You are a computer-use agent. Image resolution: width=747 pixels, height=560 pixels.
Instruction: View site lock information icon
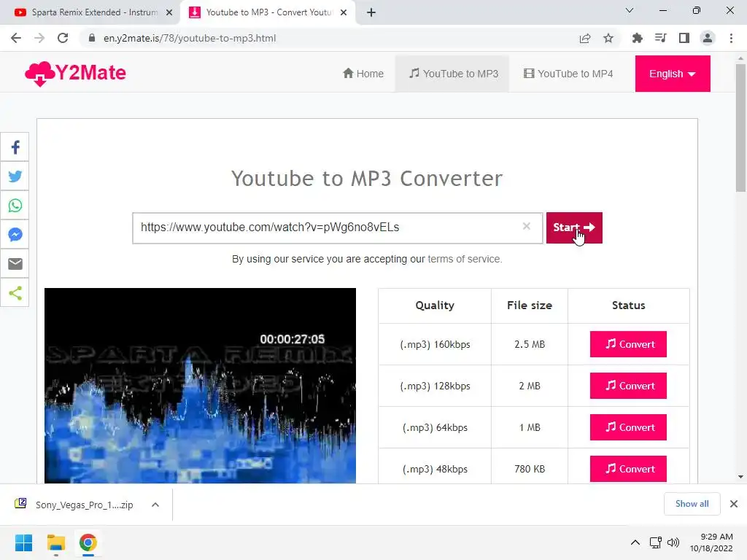pos(92,38)
